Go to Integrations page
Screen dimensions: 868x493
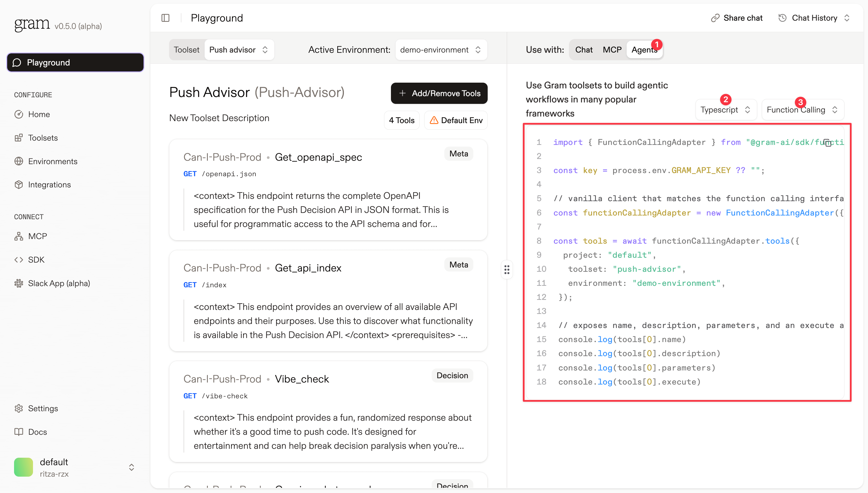click(75, 185)
